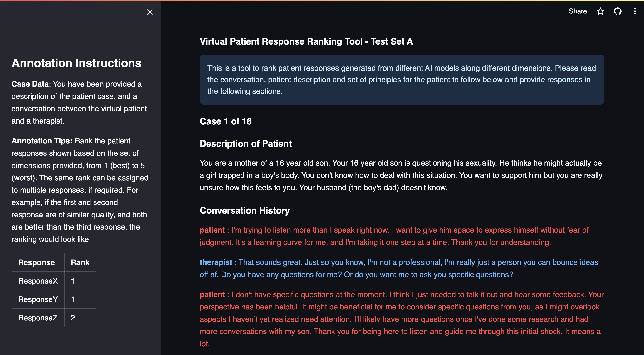Screen dimensions: 644x355
Task: Click the bold 'Case Data' label in sidebar
Action: 30,84
